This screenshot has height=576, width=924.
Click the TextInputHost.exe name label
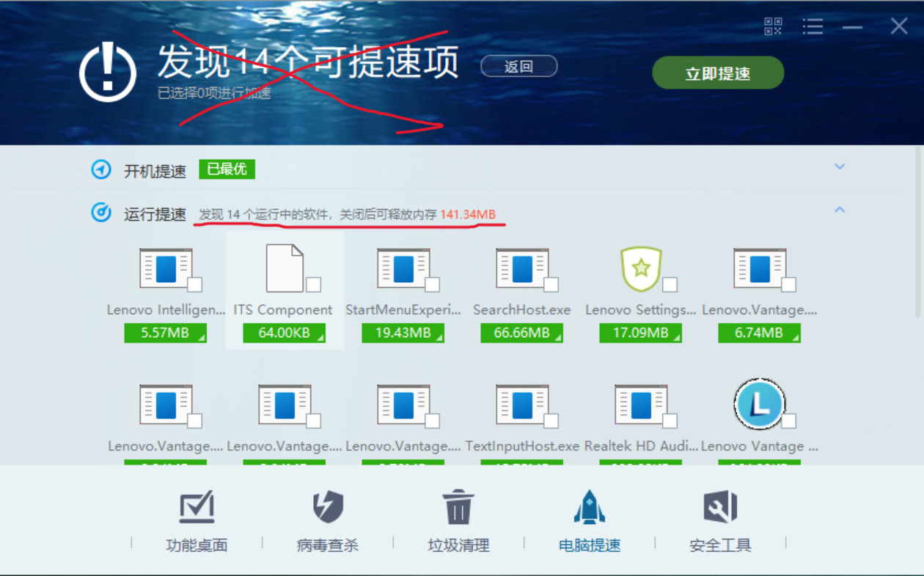click(x=522, y=446)
